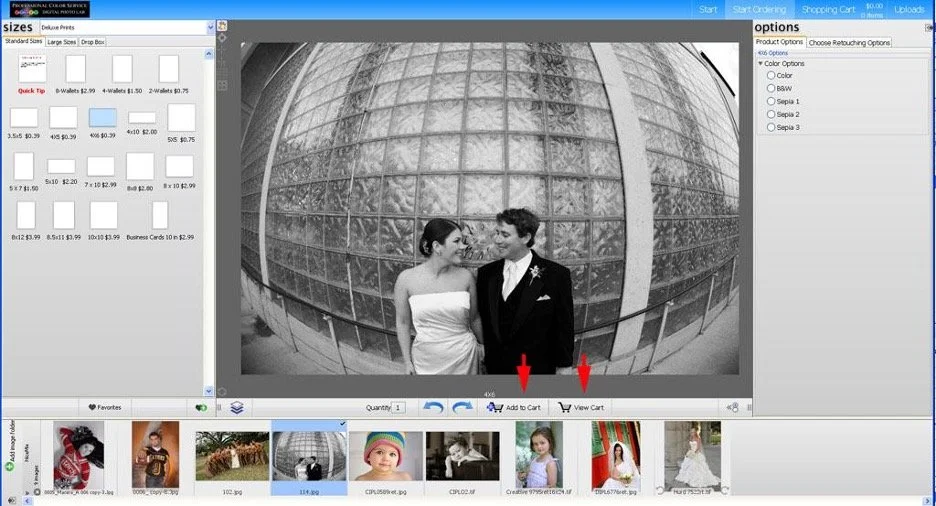
Task: Select the B&W radio option
Action: click(771, 88)
